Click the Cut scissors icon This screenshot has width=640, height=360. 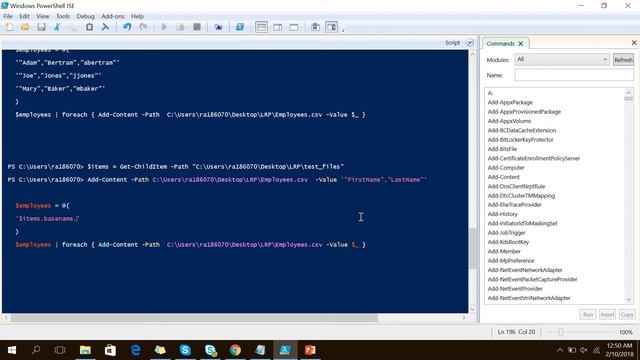(57, 27)
